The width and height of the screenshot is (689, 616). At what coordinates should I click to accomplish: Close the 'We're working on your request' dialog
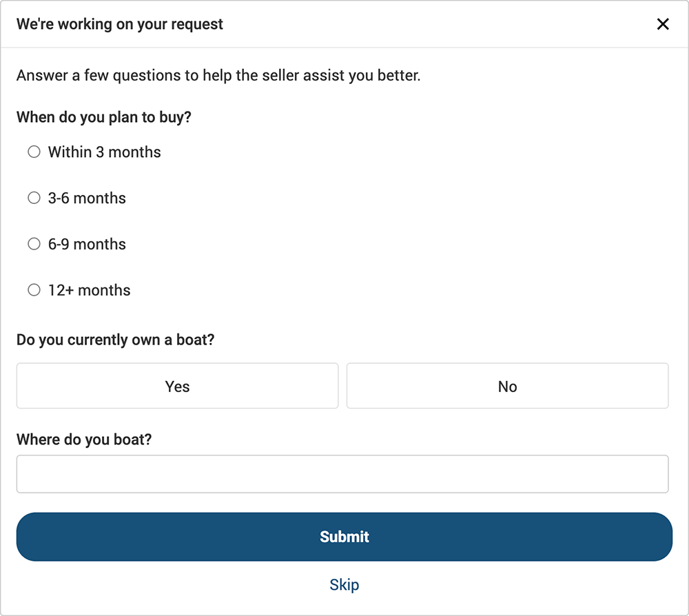(663, 23)
